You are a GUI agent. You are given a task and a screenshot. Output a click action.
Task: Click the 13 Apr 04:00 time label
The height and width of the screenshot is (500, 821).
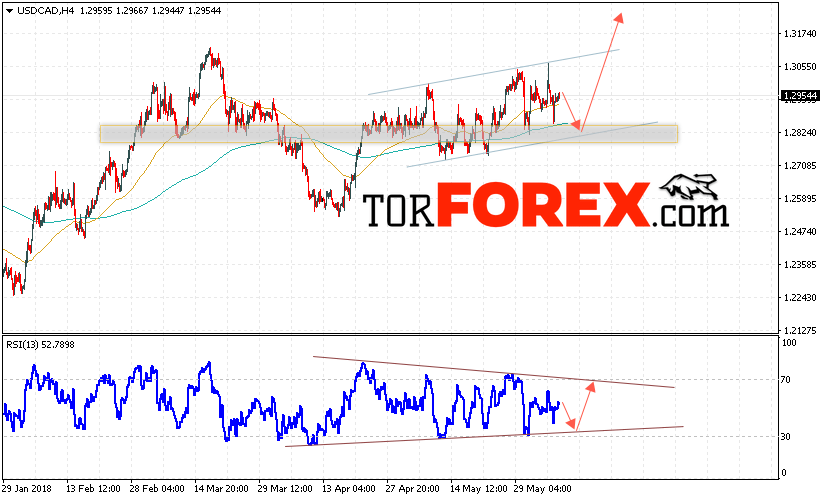tap(349, 488)
